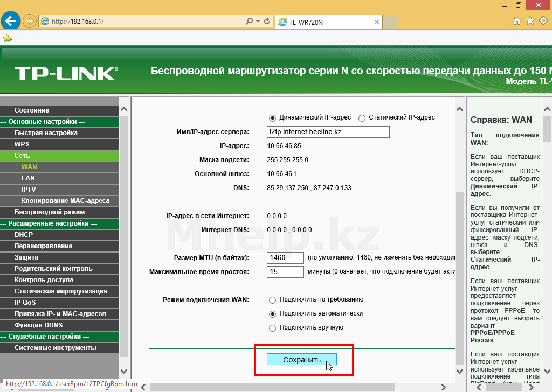Open Favorites star icon at top right

[x=530, y=21]
